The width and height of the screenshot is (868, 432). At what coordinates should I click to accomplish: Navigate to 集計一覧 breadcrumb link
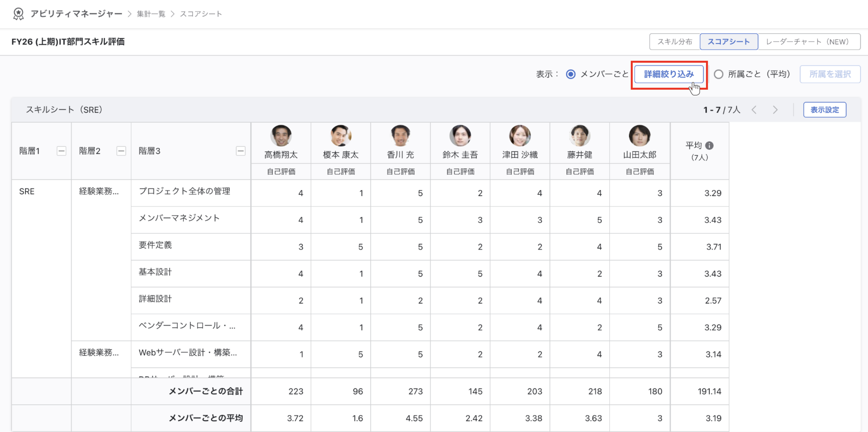click(151, 14)
